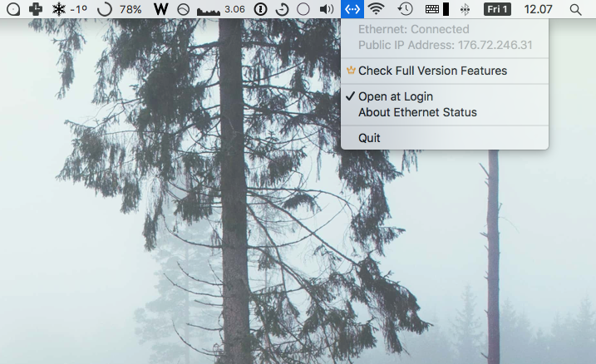This screenshot has width=596, height=364.
Task: Click the Ethernet: Connected status line
Action: tap(414, 29)
